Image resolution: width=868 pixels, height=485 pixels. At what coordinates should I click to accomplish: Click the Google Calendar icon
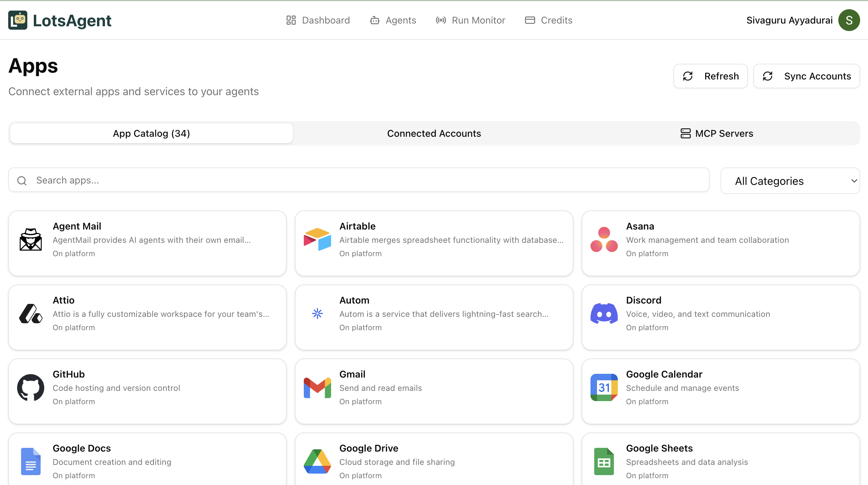(604, 387)
